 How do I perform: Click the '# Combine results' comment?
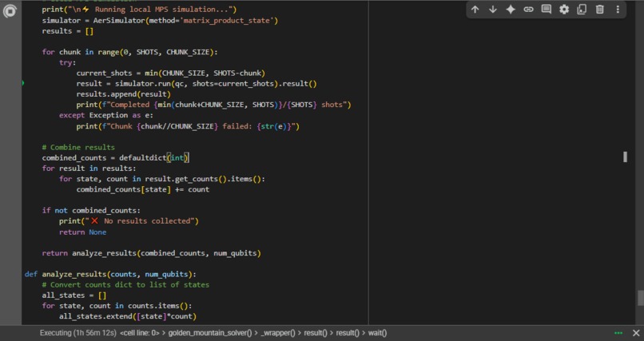coord(78,147)
